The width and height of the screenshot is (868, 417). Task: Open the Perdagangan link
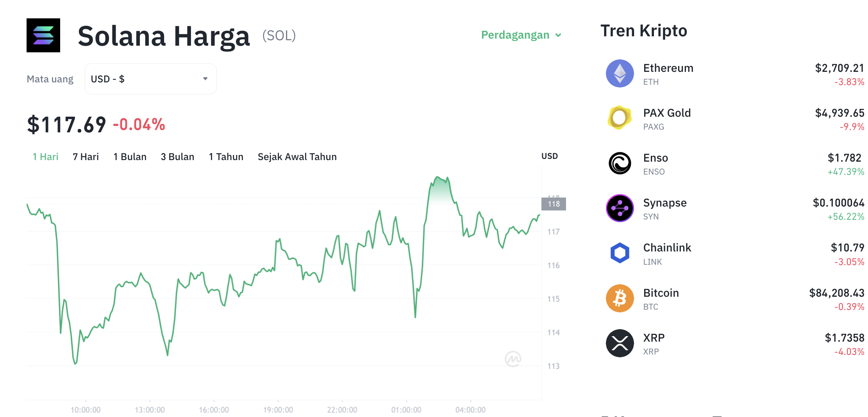point(515,35)
